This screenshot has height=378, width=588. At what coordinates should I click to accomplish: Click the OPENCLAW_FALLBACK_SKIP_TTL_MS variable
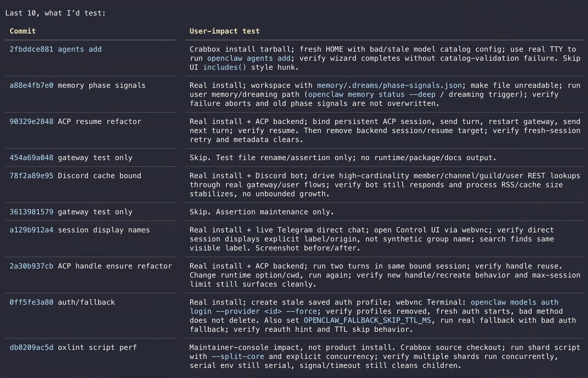[367, 320]
